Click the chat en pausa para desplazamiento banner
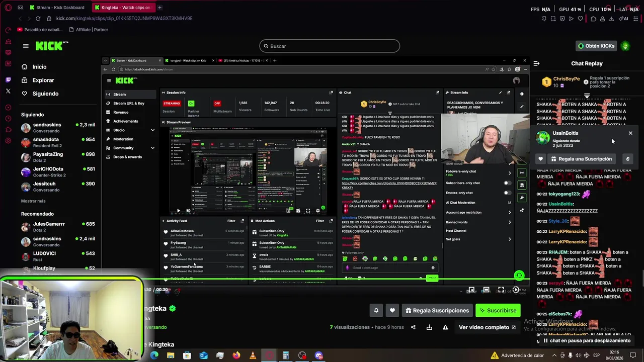The image size is (644, 362). coord(587,340)
